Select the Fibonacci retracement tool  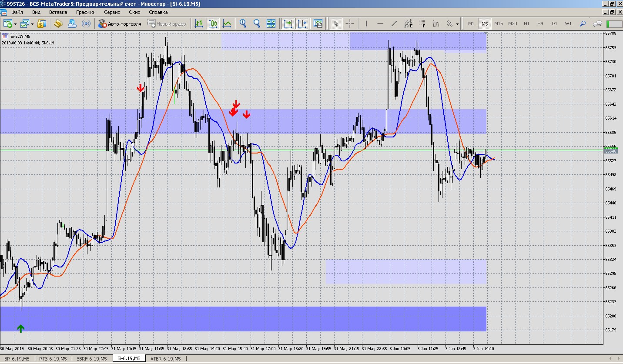pos(422,23)
